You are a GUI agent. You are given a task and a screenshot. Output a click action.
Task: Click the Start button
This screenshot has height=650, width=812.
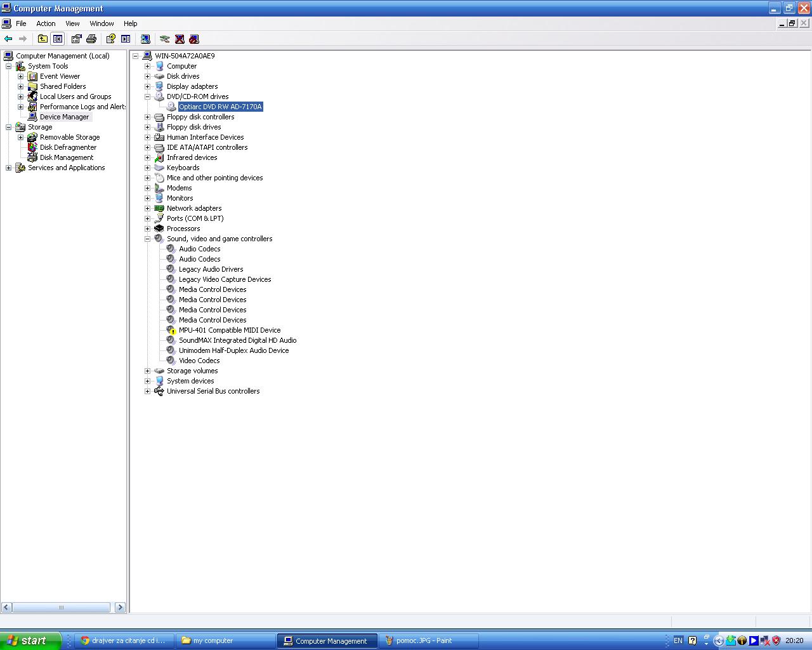tap(30, 640)
